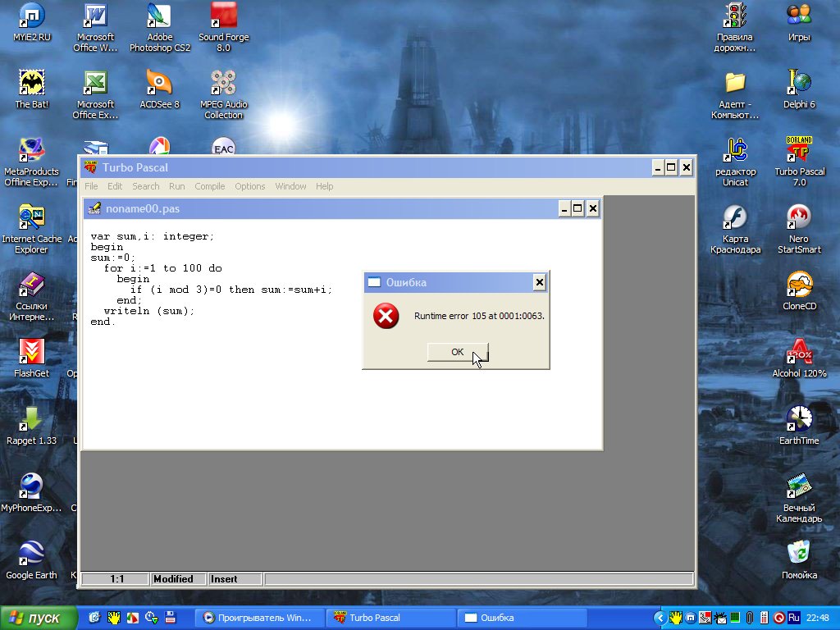Click OK in the runtime error dialog
840x630 pixels.
click(457, 352)
